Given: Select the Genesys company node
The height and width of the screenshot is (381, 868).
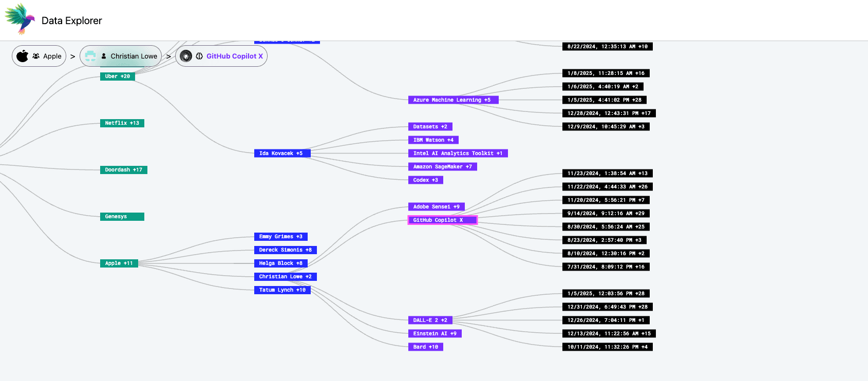Looking at the screenshot, I should [122, 217].
